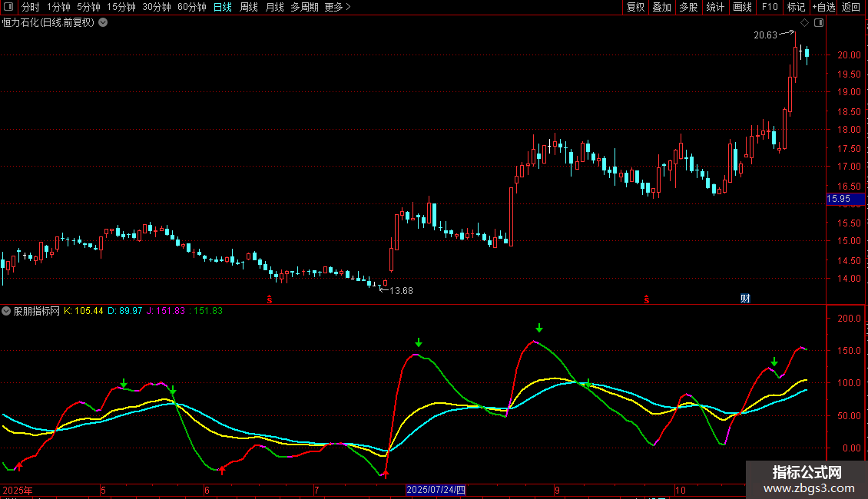The width and height of the screenshot is (868, 499).
Task: Toggle the right side panel icon
Action: click(x=819, y=23)
